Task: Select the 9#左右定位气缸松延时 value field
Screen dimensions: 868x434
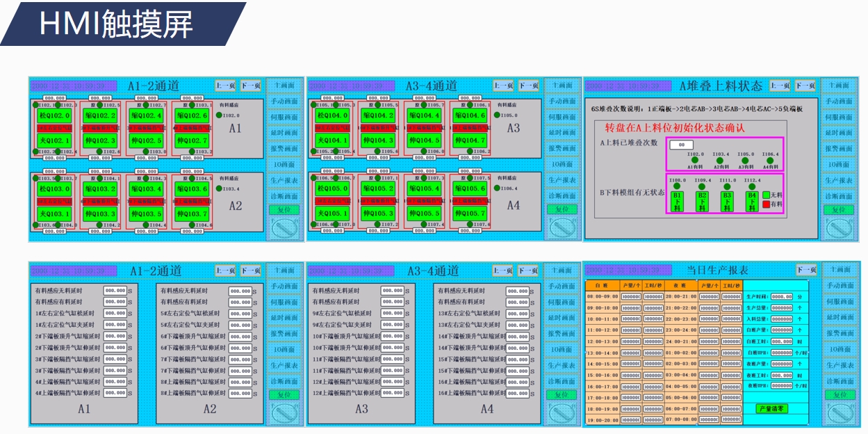Action: click(x=392, y=313)
